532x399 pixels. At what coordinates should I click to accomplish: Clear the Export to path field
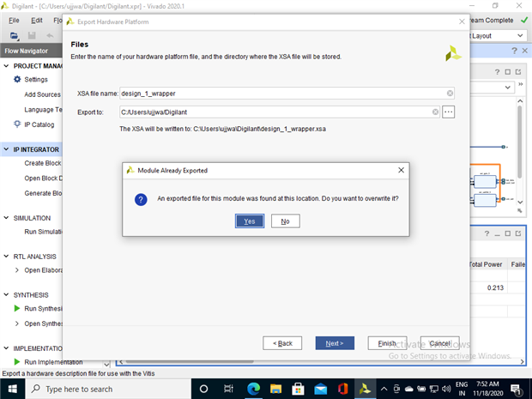[x=435, y=112]
